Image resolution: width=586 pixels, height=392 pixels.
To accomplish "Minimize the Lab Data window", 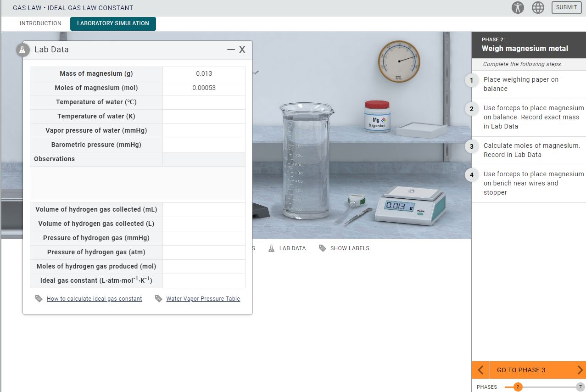I will click(231, 50).
